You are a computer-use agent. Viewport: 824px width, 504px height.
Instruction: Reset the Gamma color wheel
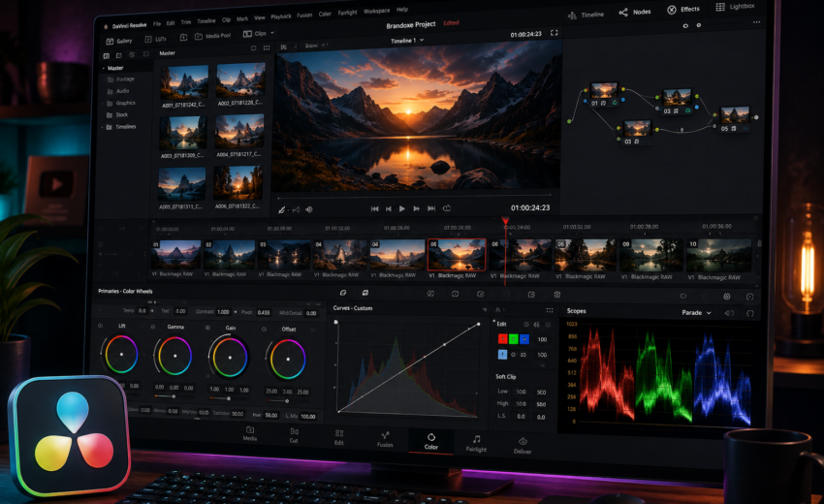point(153,328)
